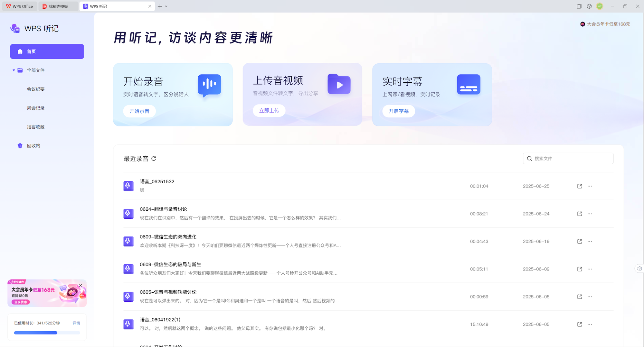Image resolution: width=644 pixels, height=347 pixels.
Task: Open more options for 0624-翻译与录音讨论
Action: tap(590, 214)
